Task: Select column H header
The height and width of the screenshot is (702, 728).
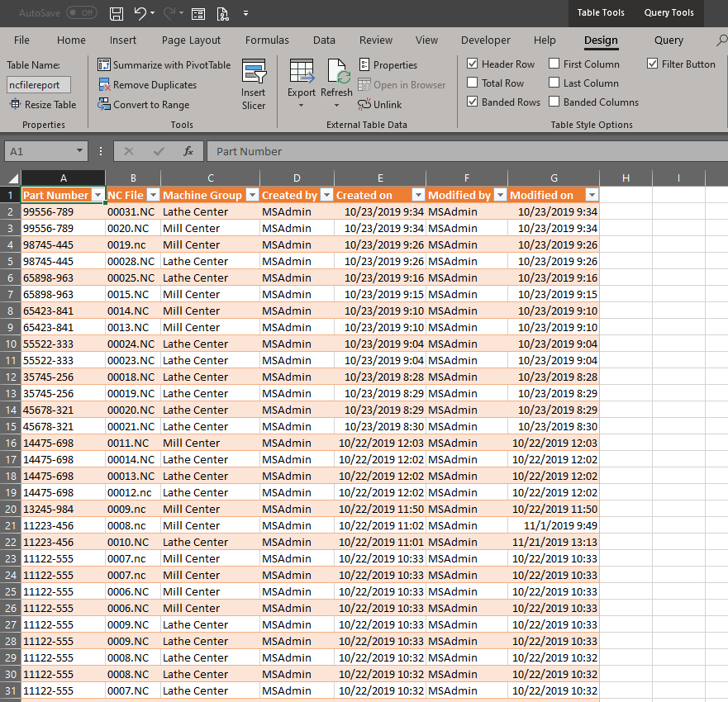Action: point(626,178)
